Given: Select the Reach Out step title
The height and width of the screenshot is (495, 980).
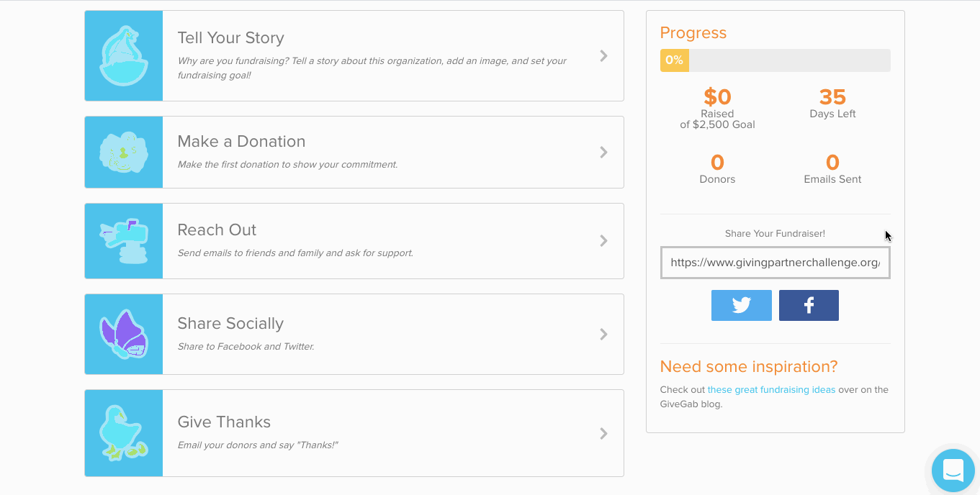Looking at the screenshot, I should tap(217, 230).
